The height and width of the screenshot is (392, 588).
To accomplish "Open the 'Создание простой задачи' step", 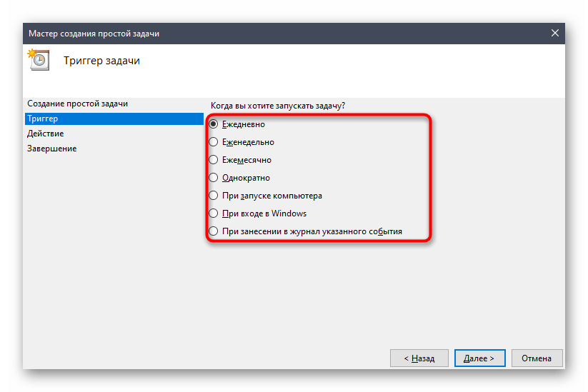I will coord(77,104).
